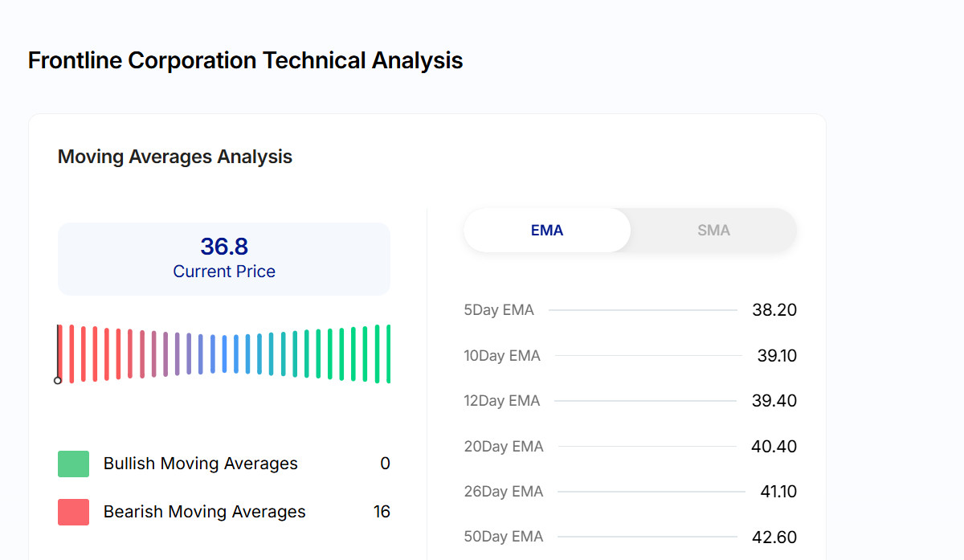Click the 38.20 EMA value

pos(774,310)
